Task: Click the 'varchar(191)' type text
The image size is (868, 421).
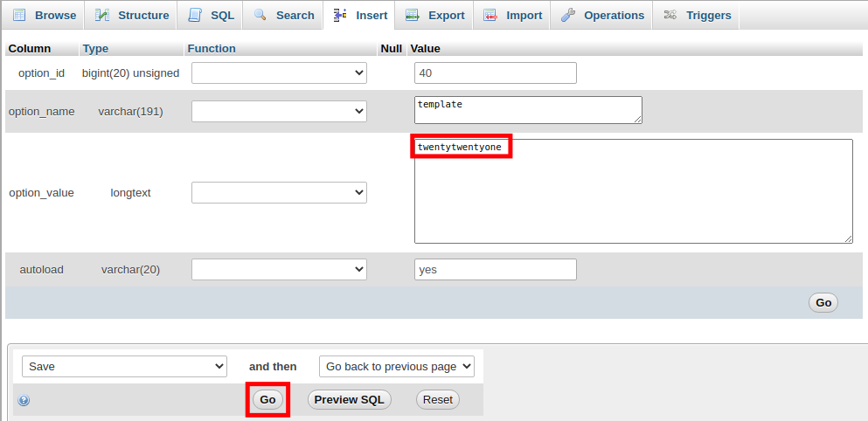Action: coord(130,112)
